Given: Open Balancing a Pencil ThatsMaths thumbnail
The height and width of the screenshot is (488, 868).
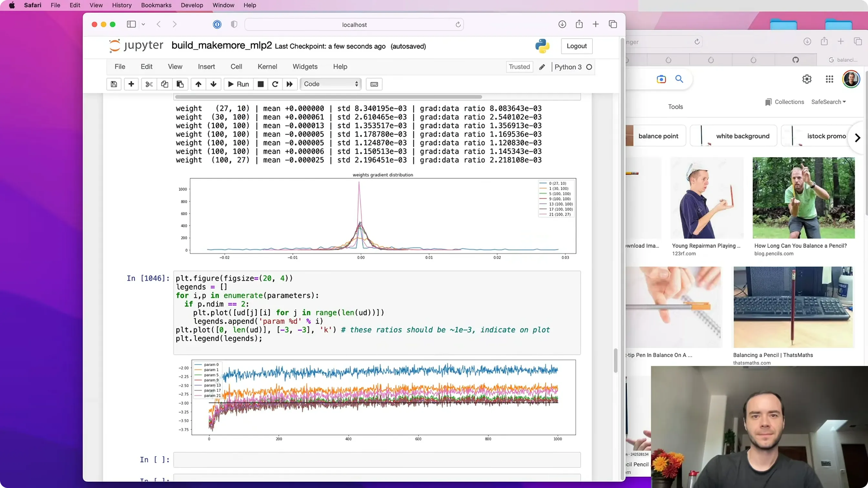Looking at the screenshot, I should pos(793,307).
